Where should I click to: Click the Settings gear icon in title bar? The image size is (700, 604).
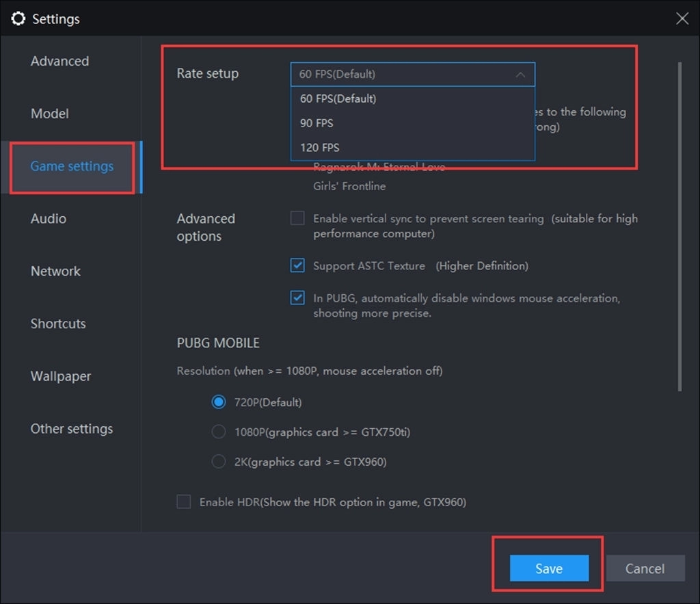coord(18,18)
